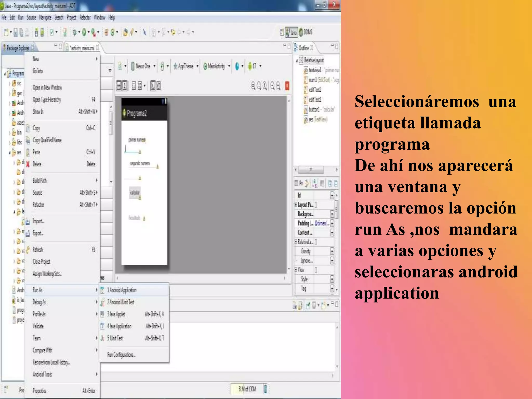The image size is (532, 399).
Task: Select the activity_main.xml editor tab
Action: (x=83, y=48)
